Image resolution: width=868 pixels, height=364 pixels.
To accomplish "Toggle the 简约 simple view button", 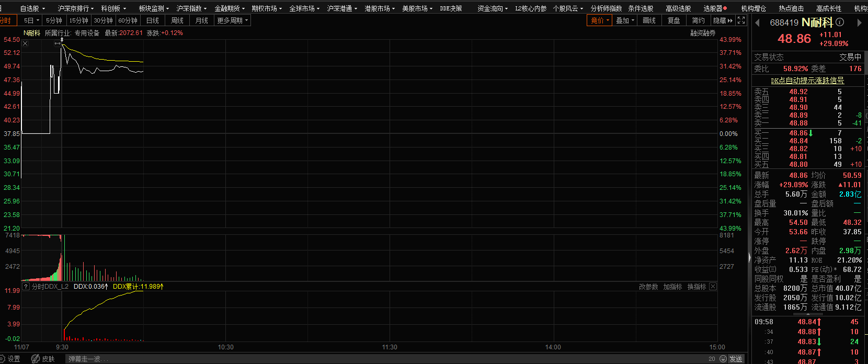I will pyautogui.click(x=698, y=20).
